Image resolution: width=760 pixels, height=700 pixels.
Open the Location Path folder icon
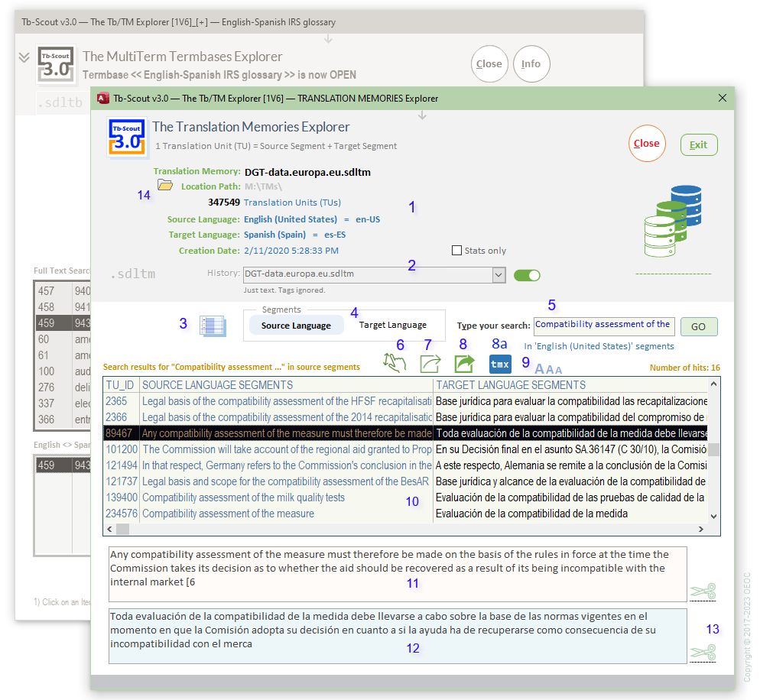pos(165,186)
